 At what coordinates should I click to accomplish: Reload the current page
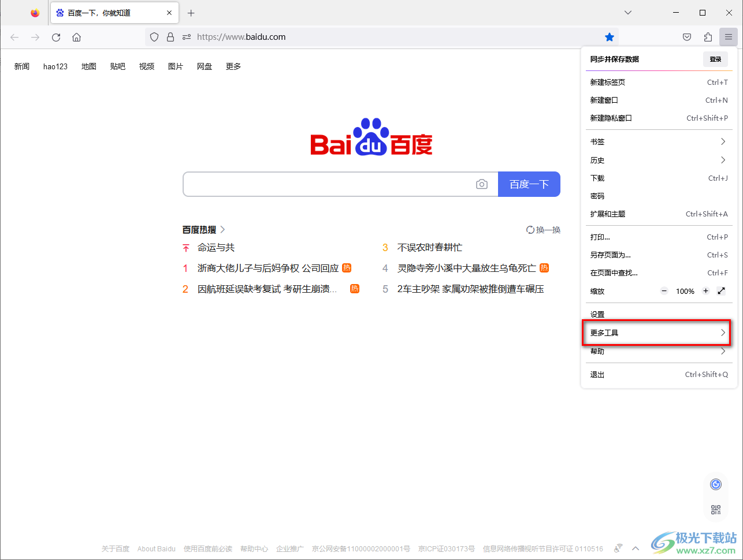(x=56, y=37)
